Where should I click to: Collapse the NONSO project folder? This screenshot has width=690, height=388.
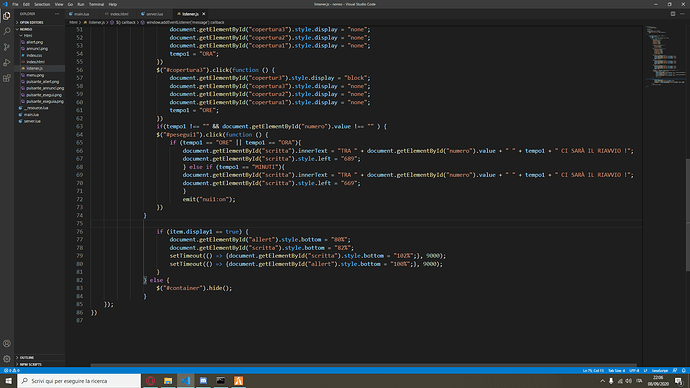point(40,29)
